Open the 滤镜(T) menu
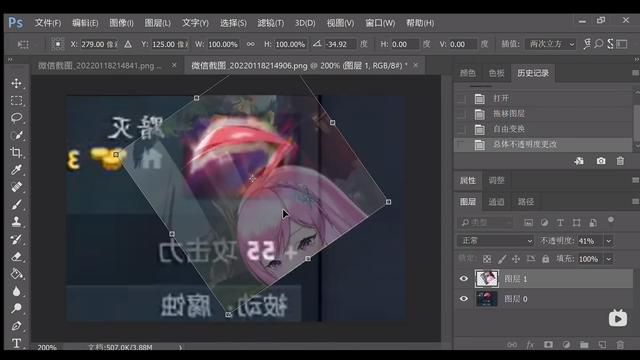 tap(271, 23)
